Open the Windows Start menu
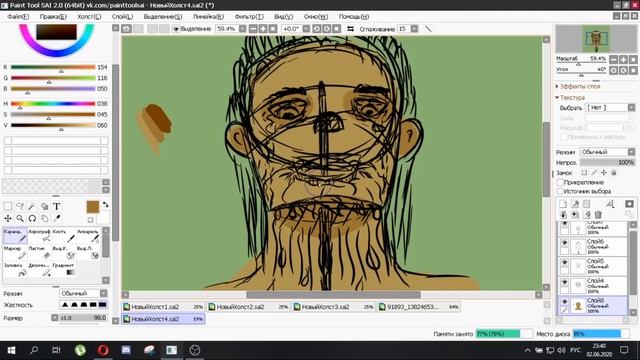This screenshot has width=640, height=360. click(11, 350)
